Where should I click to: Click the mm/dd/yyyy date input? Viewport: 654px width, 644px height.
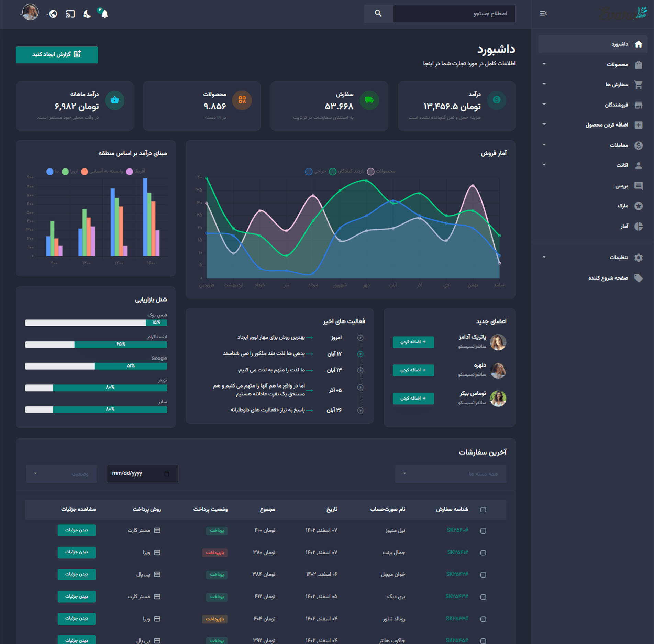click(143, 474)
